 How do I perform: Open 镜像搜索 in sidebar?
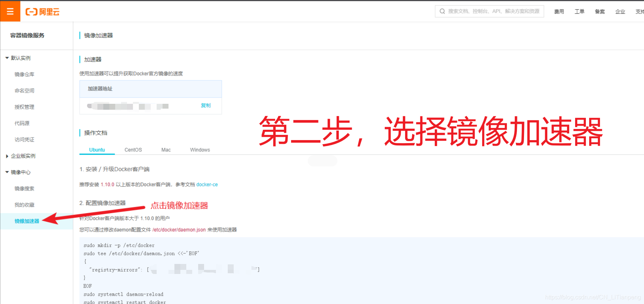(24, 188)
